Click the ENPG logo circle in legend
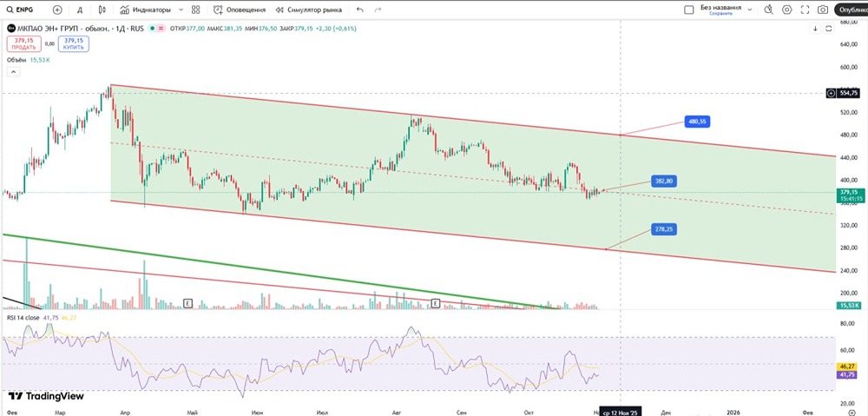 click(x=10, y=29)
